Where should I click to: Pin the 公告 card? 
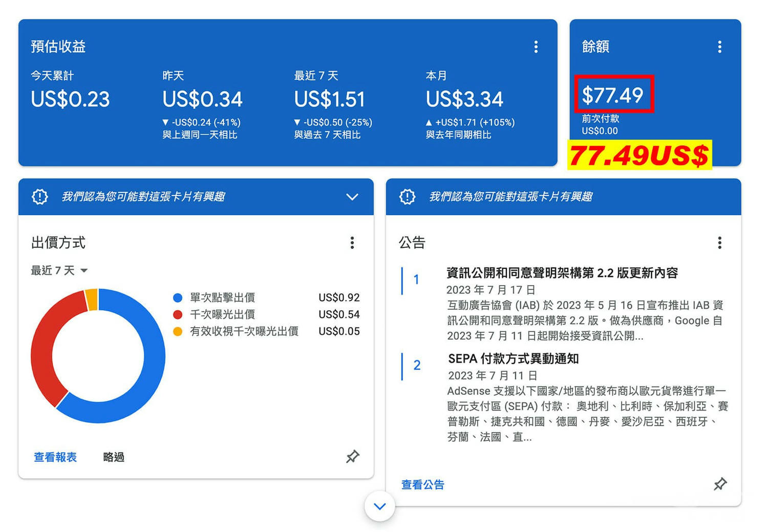[720, 484]
